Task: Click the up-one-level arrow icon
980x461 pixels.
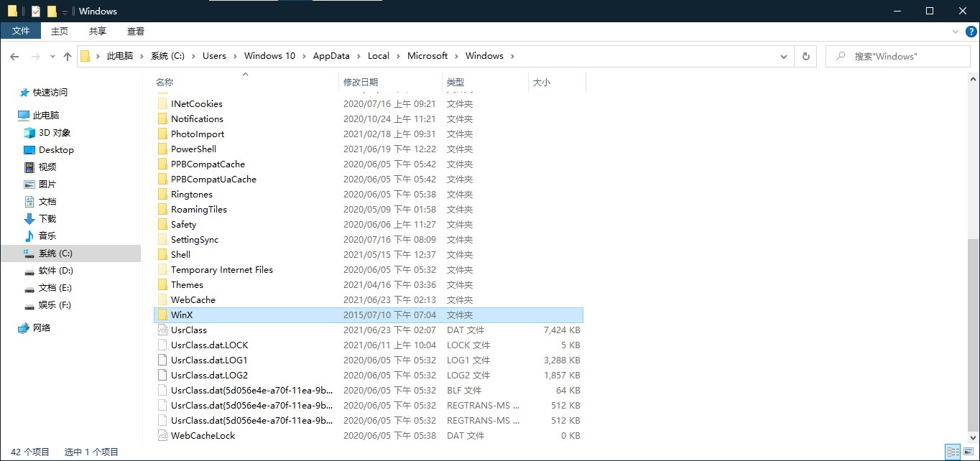Action: click(67, 55)
